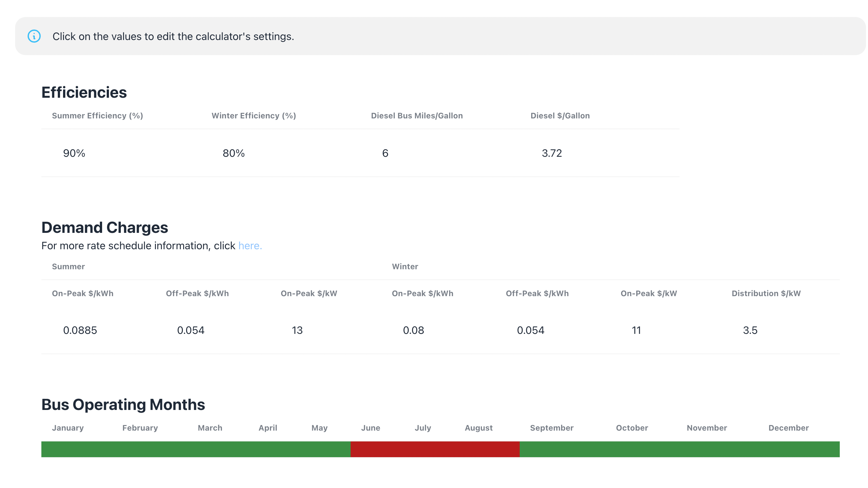The image size is (868, 488).
Task: Click the Bus Operating Months heading
Action: (x=123, y=405)
